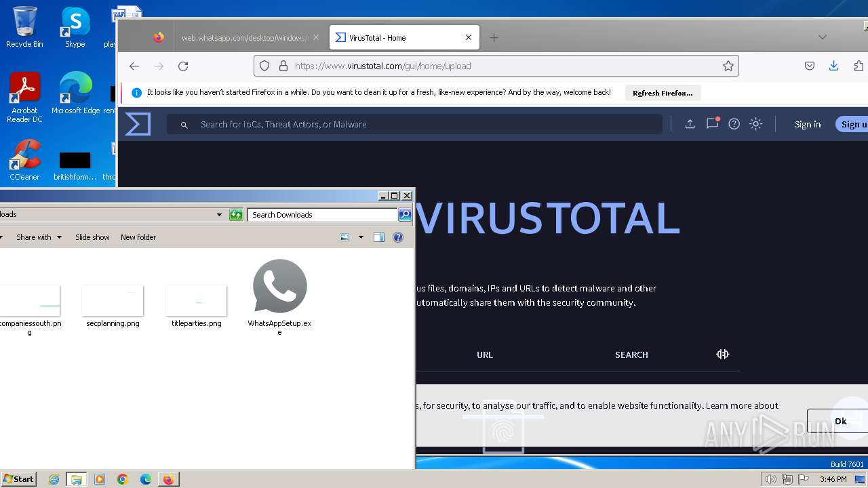Open Explorer help icon
Image resolution: width=868 pixels, height=488 pixels.
398,237
